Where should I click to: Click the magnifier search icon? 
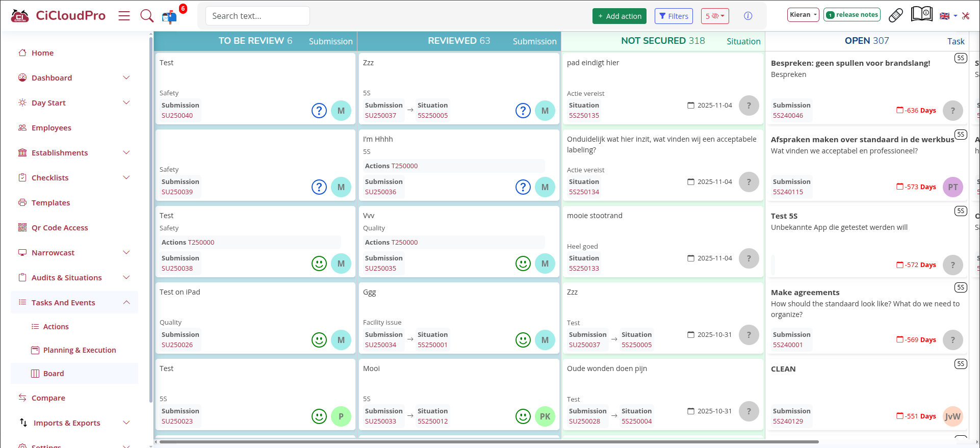(x=147, y=16)
